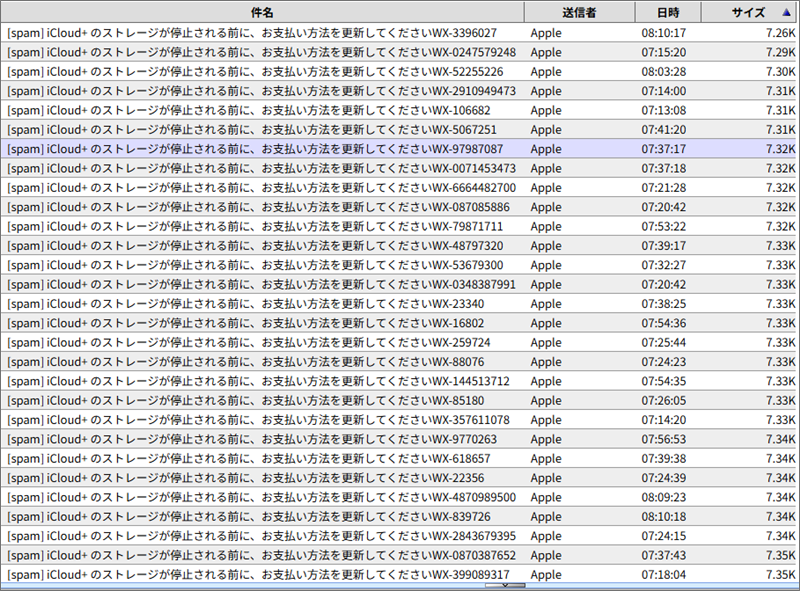The height and width of the screenshot is (591, 800).
Task: Click the time cell 07:32:27
Action: click(664, 265)
